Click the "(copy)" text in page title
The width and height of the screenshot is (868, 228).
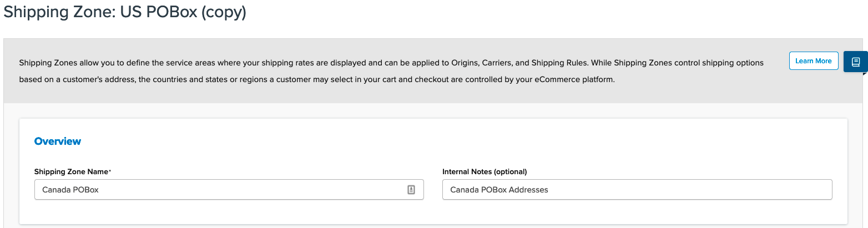pyautogui.click(x=224, y=13)
